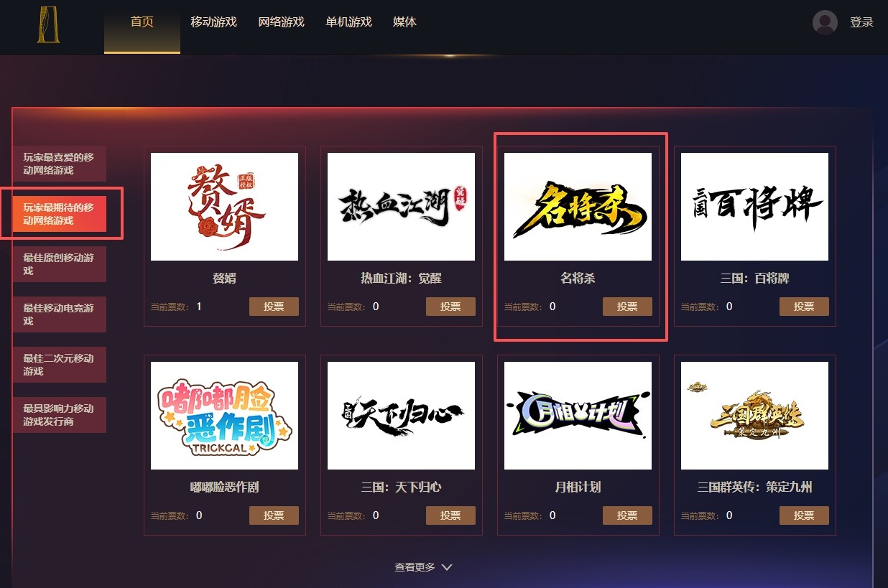Expand the 查看更多 chevron
The height and width of the screenshot is (588, 888).
pyautogui.click(x=446, y=567)
